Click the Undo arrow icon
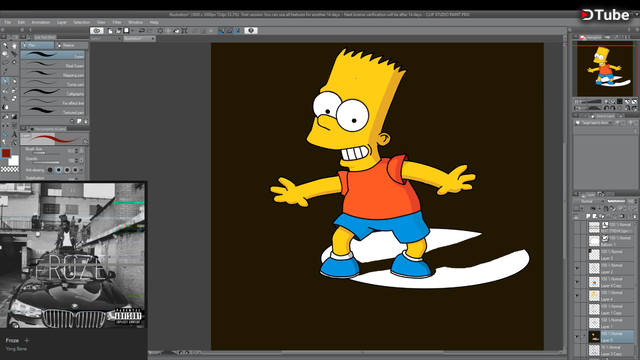640x360 pixels. 142,31
